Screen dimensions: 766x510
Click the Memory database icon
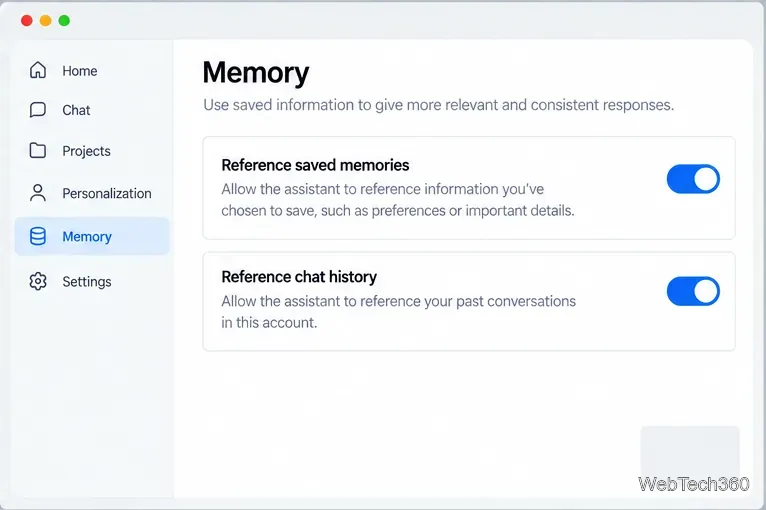point(38,236)
